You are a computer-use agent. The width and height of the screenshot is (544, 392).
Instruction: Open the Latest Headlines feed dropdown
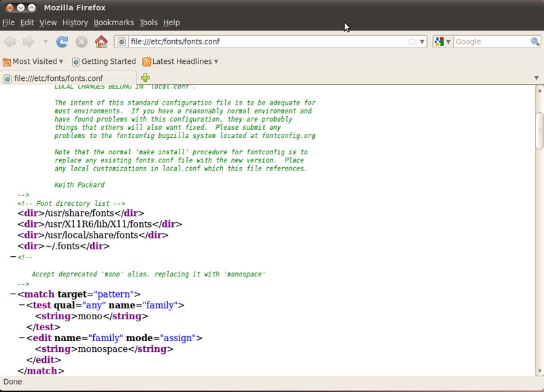pos(216,62)
